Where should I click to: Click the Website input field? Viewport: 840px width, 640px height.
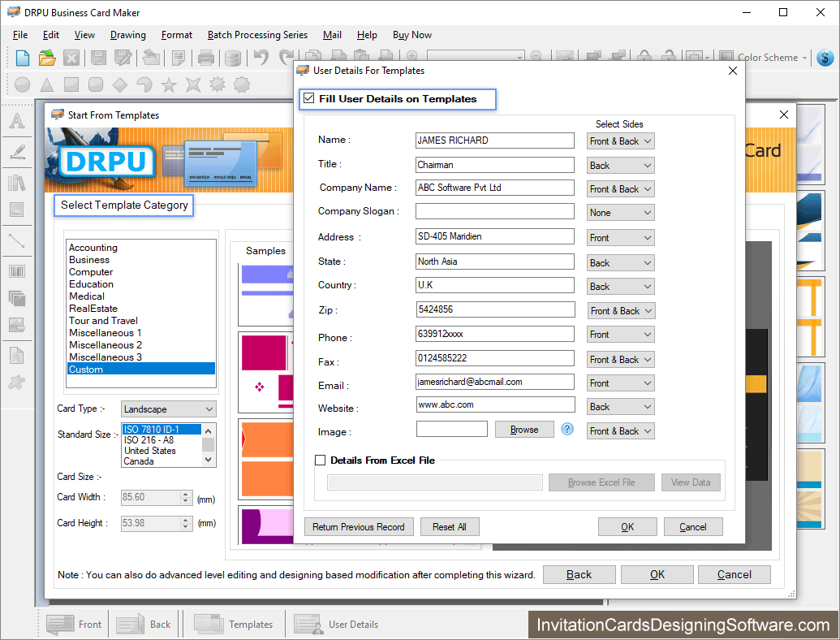point(496,404)
